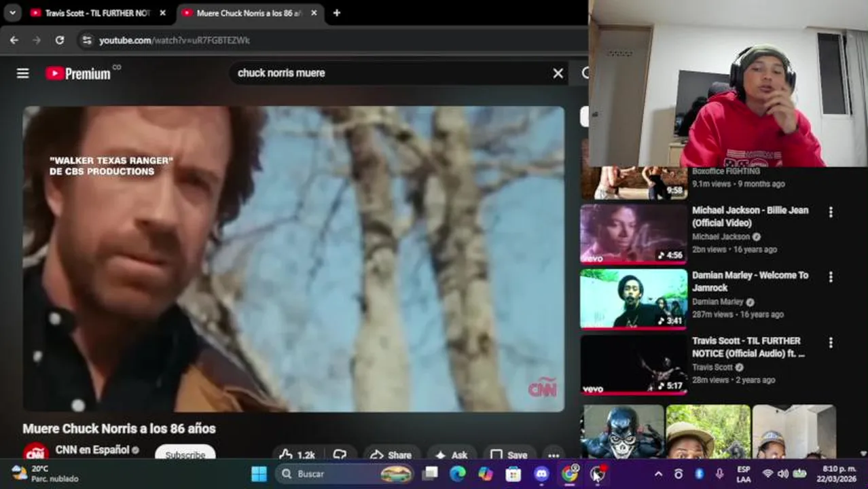
Task: Open Travis Scott - TIL FURTHER NOTICE title
Action: pos(748,347)
